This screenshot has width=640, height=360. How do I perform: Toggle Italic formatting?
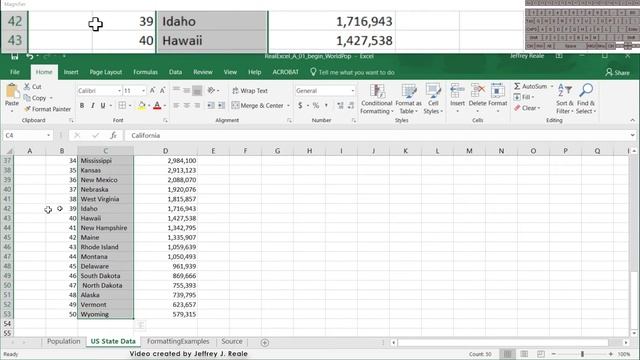[x=93, y=106]
